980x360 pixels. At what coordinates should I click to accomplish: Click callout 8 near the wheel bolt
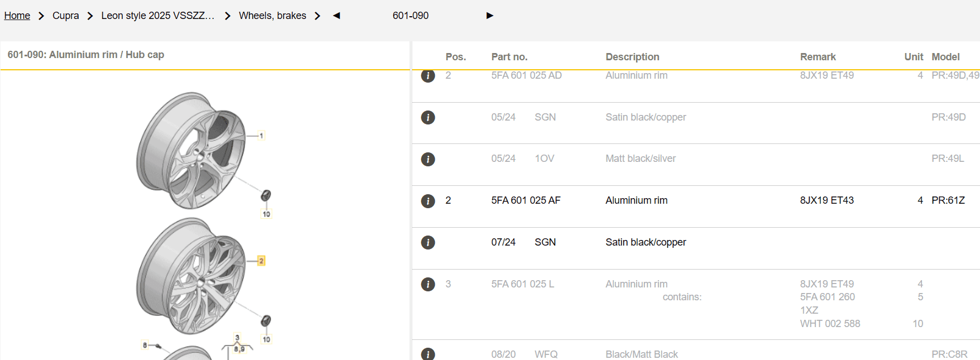tap(145, 345)
